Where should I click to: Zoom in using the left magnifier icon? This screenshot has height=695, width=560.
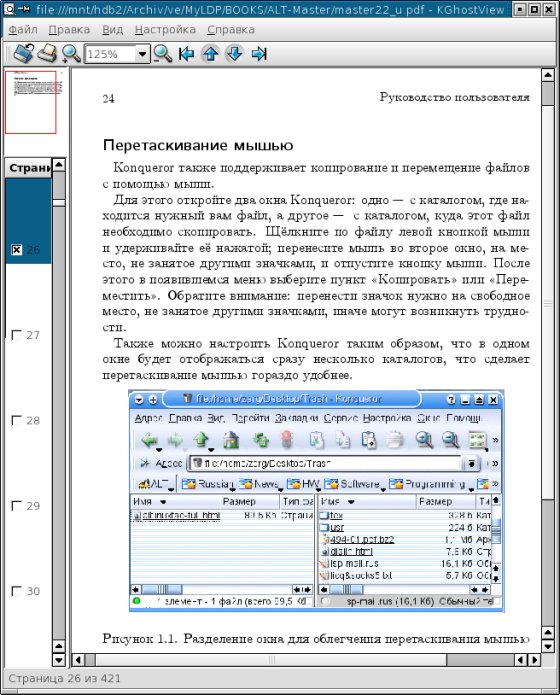tap(71, 54)
